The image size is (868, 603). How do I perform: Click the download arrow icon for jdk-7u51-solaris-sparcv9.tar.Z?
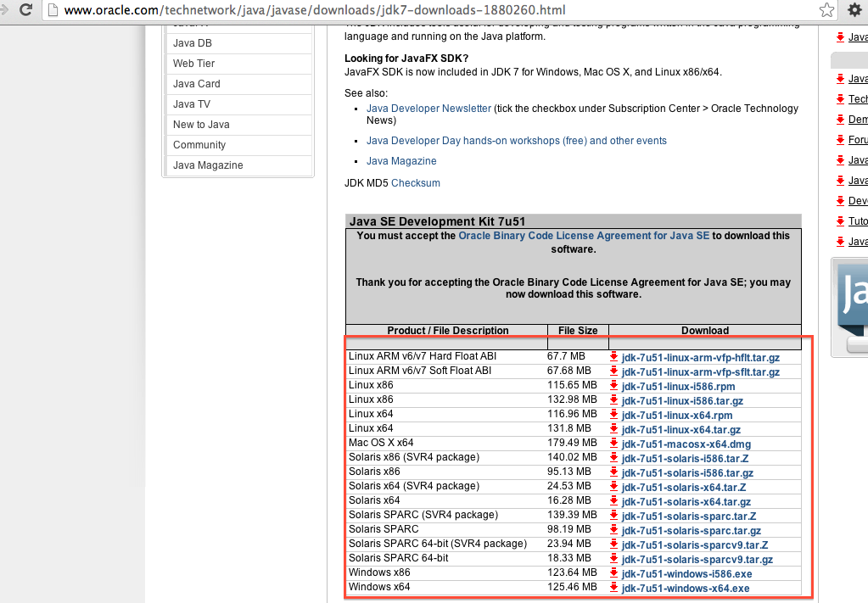[614, 544]
